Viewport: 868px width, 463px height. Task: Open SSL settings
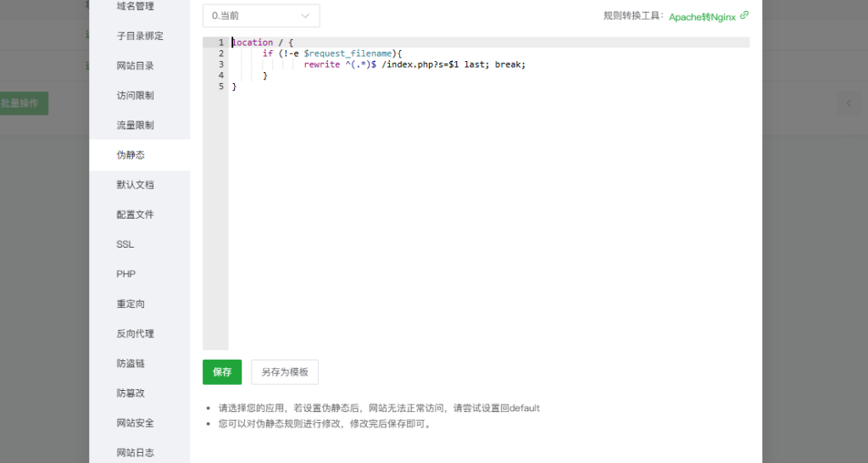click(125, 244)
